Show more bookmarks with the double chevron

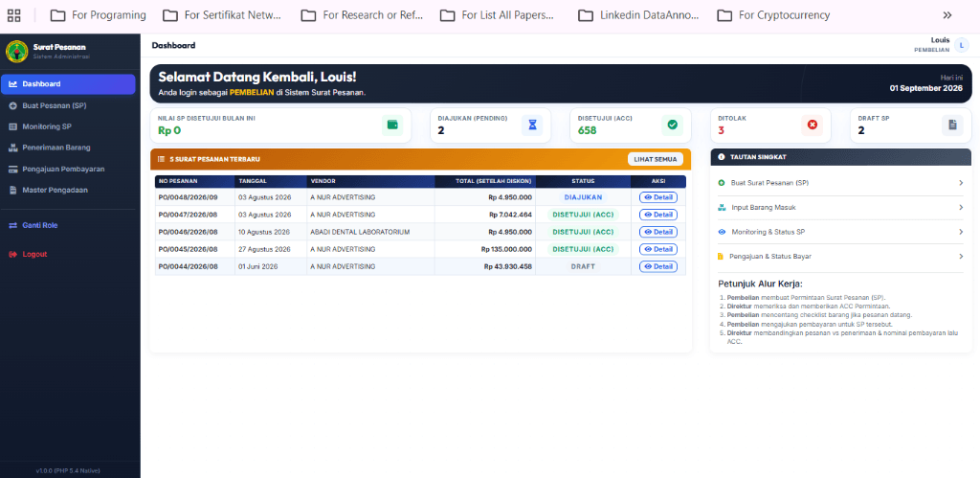(947, 15)
